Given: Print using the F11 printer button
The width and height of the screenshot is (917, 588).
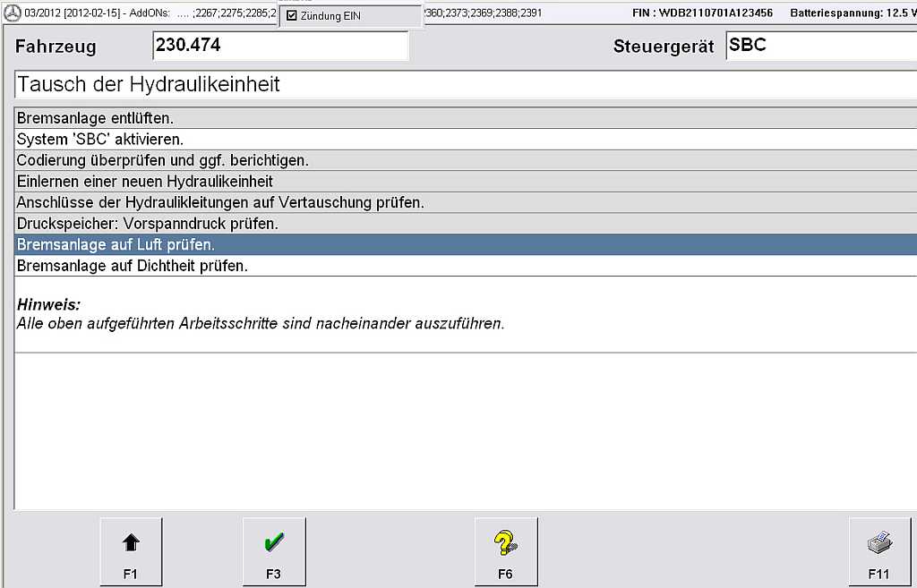Looking at the screenshot, I should coord(879,551).
